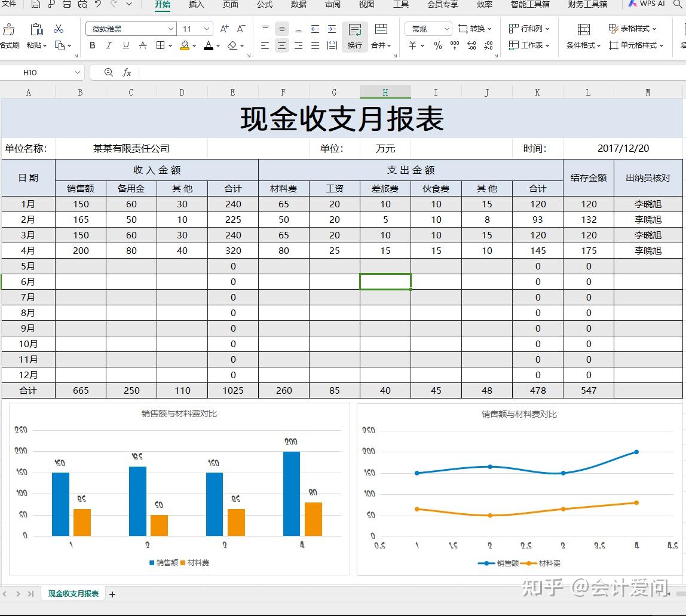This screenshot has width=686, height=616.
Task: Open Print Preview from quick access bar
Action: point(82,4)
